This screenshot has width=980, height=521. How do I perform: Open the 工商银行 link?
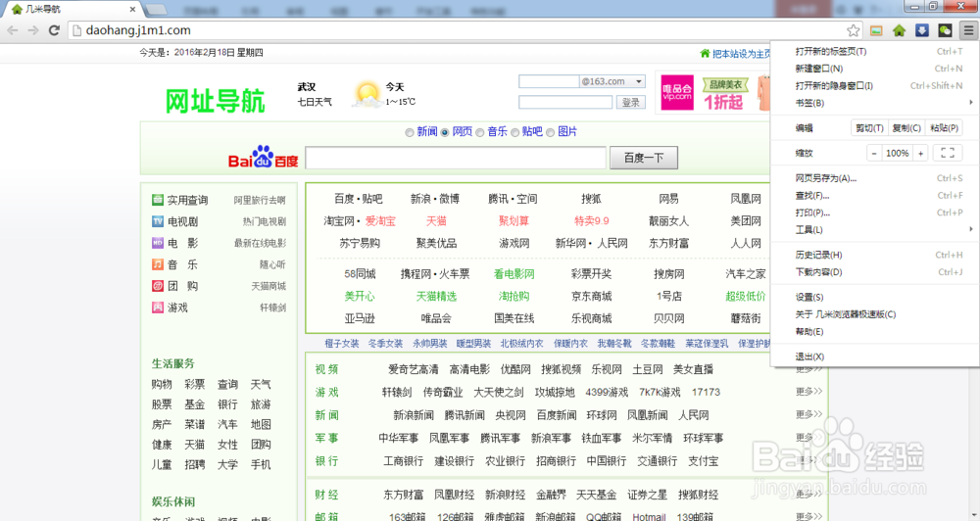(x=403, y=461)
